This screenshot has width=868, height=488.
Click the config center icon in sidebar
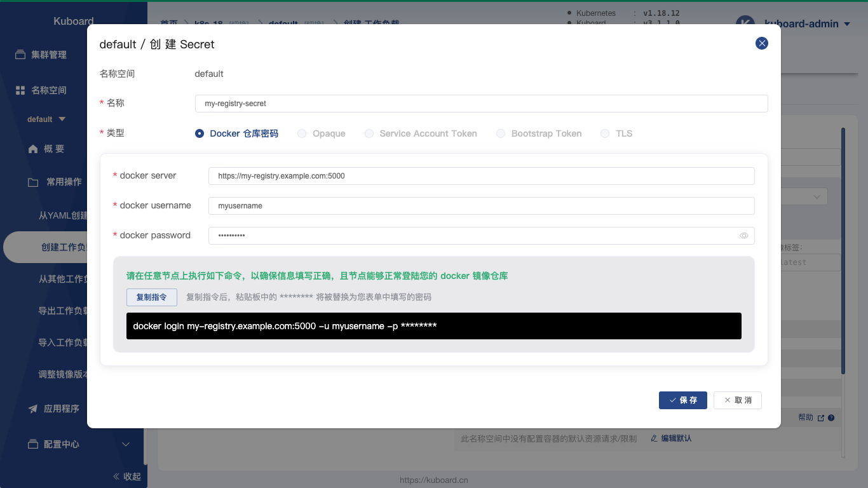[33, 444]
